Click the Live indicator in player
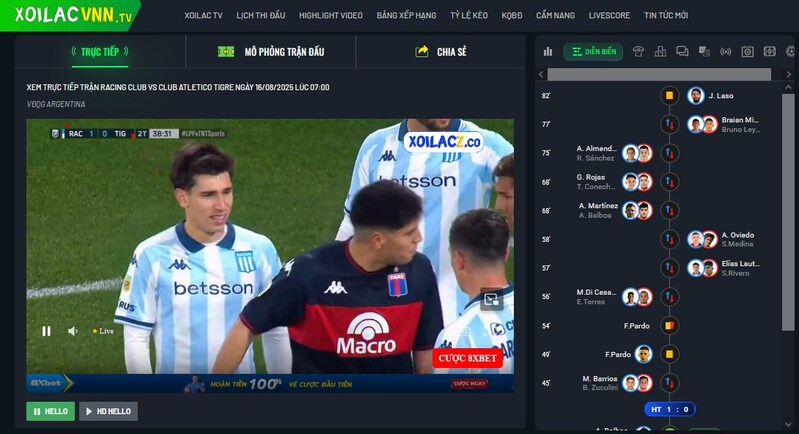The image size is (799, 434). tap(103, 331)
